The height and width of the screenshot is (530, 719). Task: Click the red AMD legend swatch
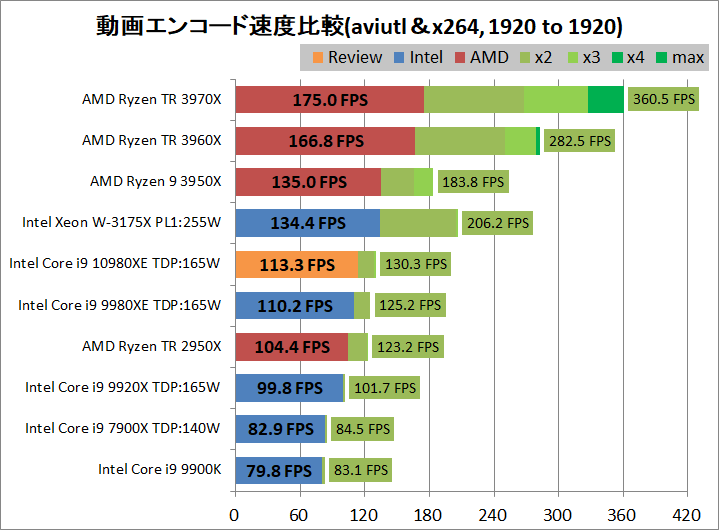coord(460,58)
